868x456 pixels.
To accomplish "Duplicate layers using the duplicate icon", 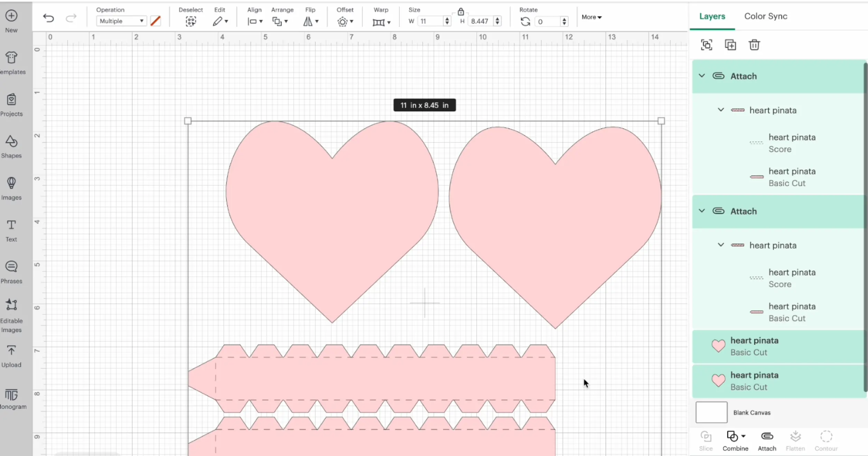I will (730, 45).
